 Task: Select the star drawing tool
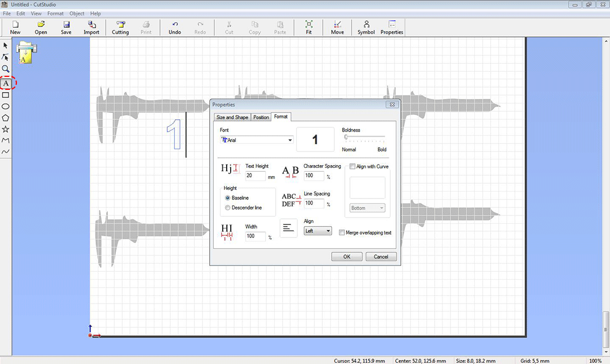click(6, 129)
